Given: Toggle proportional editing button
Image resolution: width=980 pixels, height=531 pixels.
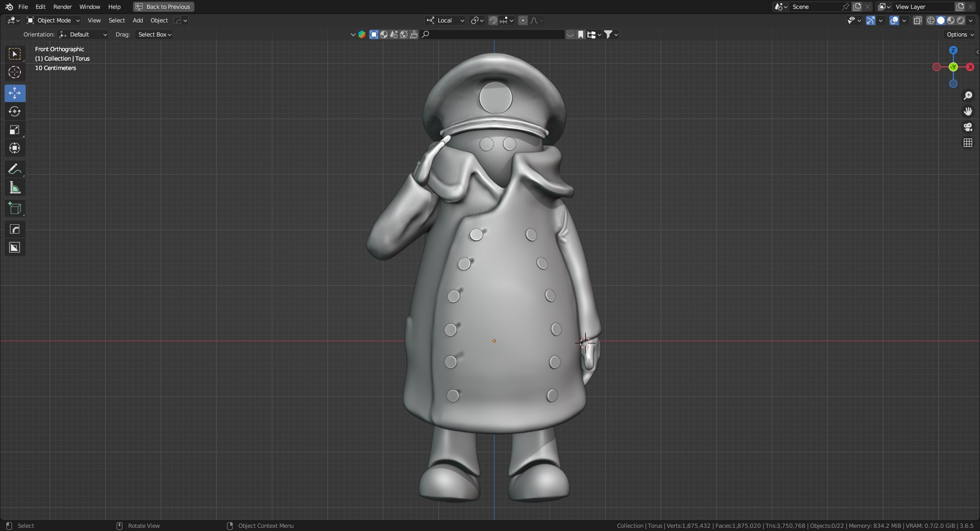Looking at the screenshot, I should coord(523,20).
